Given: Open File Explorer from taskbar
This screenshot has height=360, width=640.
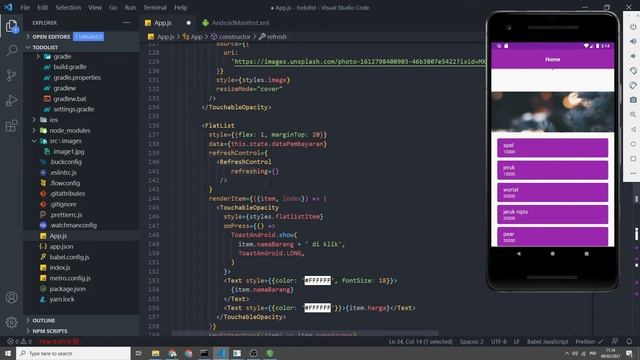Looking at the screenshot, I should click(156, 353).
